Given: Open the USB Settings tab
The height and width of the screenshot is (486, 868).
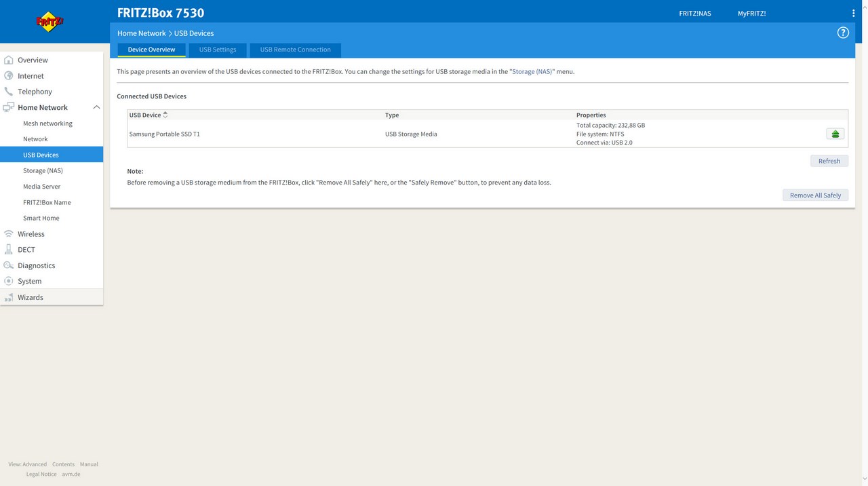Looking at the screenshot, I should coord(218,50).
